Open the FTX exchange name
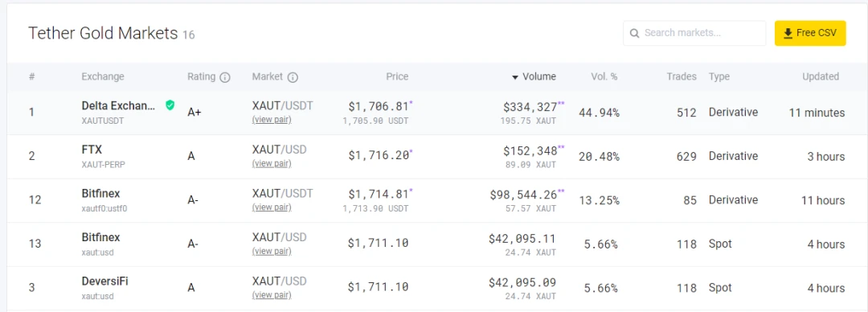Image resolution: width=868 pixels, height=312 pixels. (92, 150)
